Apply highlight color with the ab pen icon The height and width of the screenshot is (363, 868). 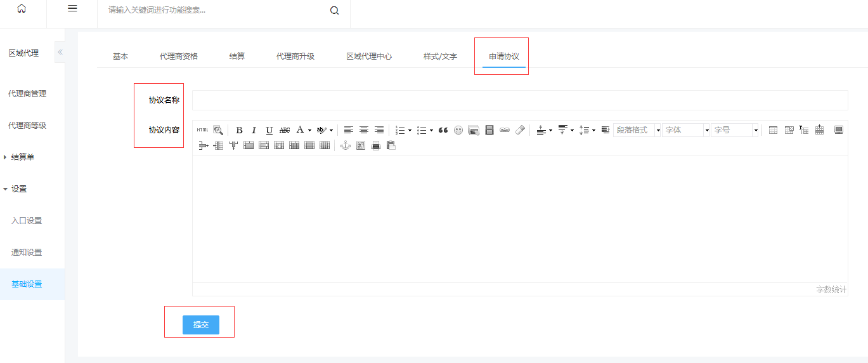(321, 130)
